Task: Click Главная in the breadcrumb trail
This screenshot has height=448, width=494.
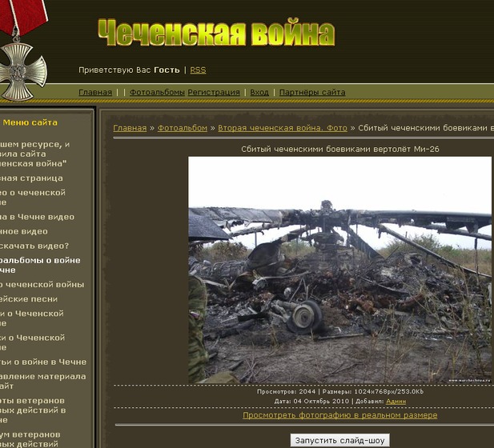Action: 130,128
